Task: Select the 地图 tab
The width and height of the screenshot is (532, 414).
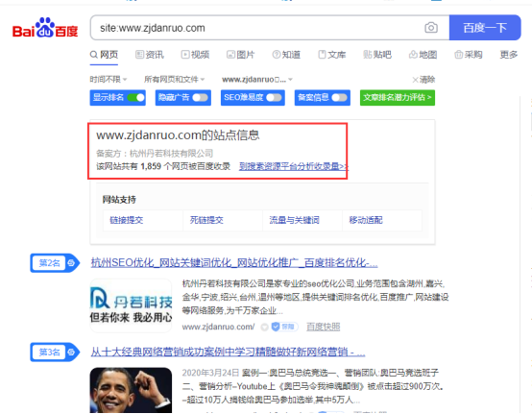Action: pyautogui.click(x=423, y=55)
